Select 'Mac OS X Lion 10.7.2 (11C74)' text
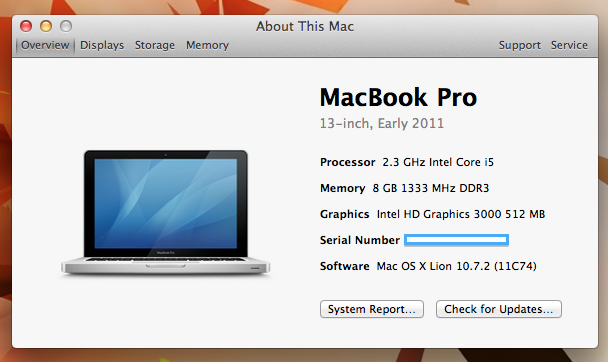The height and width of the screenshot is (362, 608). 456,266
